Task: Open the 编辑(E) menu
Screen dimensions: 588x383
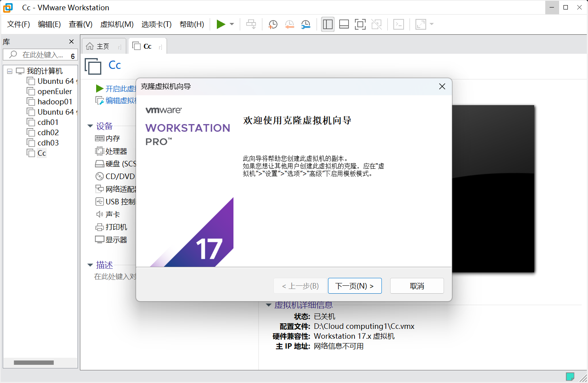Action: (49, 25)
